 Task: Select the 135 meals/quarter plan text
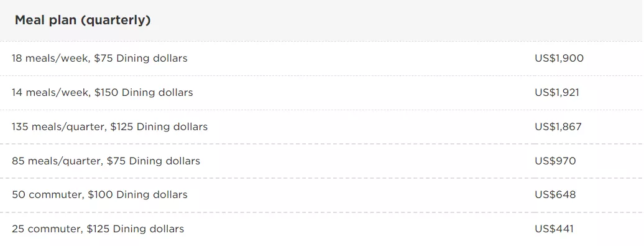[109, 126]
